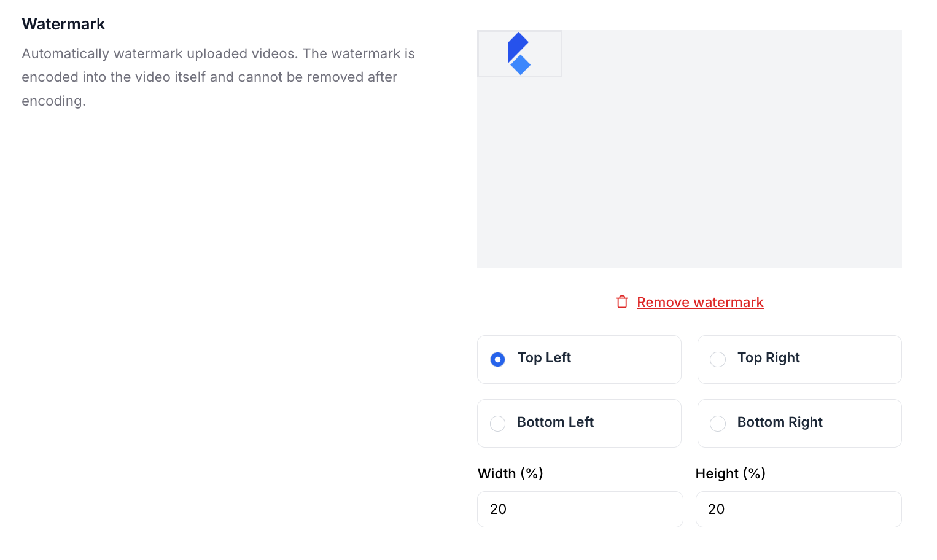The width and height of the screenshot is (937, 560).
Task: Click the red trash can icon
Action: (x=622, y=302)
